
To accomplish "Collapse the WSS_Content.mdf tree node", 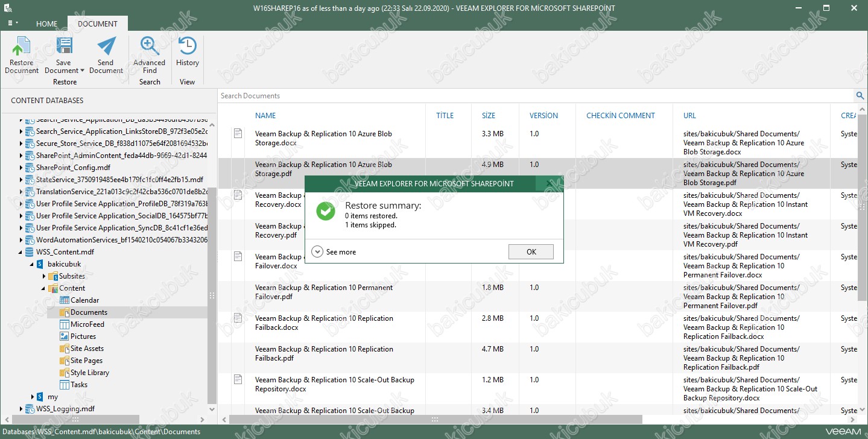I will [x=21, y=252].
